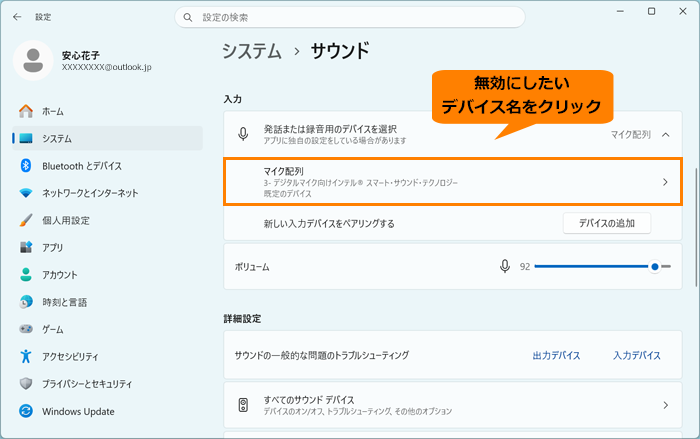
Task: Click the システム monitor icon
Action: point(26,138)
